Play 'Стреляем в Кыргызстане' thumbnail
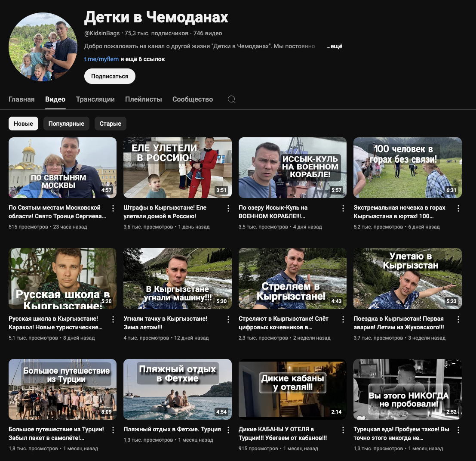 pos(293,278)
